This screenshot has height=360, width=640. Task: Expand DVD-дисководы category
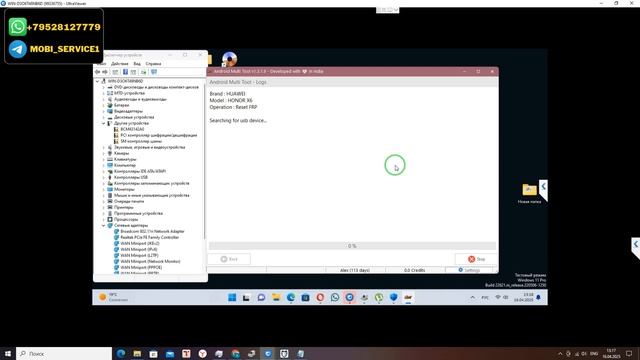pyautogui.click(x=104, y=87)
